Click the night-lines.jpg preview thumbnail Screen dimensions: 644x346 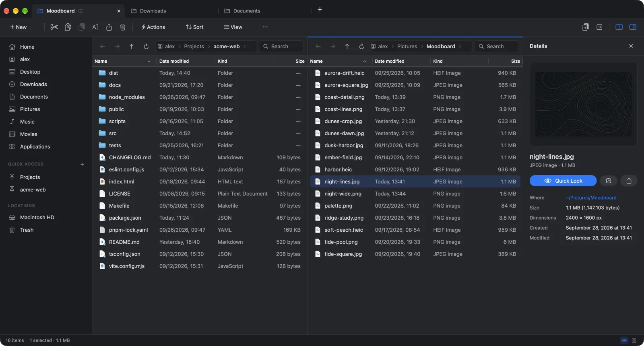[583, 104]
